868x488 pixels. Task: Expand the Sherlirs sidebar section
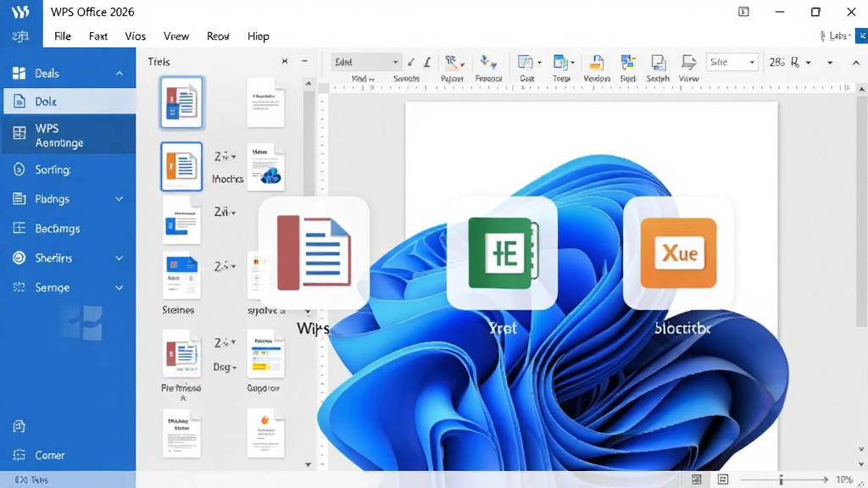pos(119,258)
